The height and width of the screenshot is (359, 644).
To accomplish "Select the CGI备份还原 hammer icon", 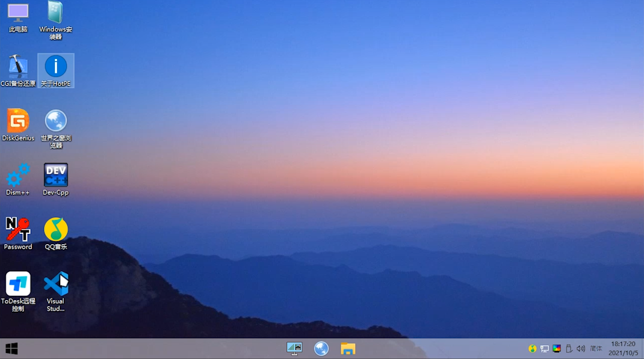I will 17,67.
